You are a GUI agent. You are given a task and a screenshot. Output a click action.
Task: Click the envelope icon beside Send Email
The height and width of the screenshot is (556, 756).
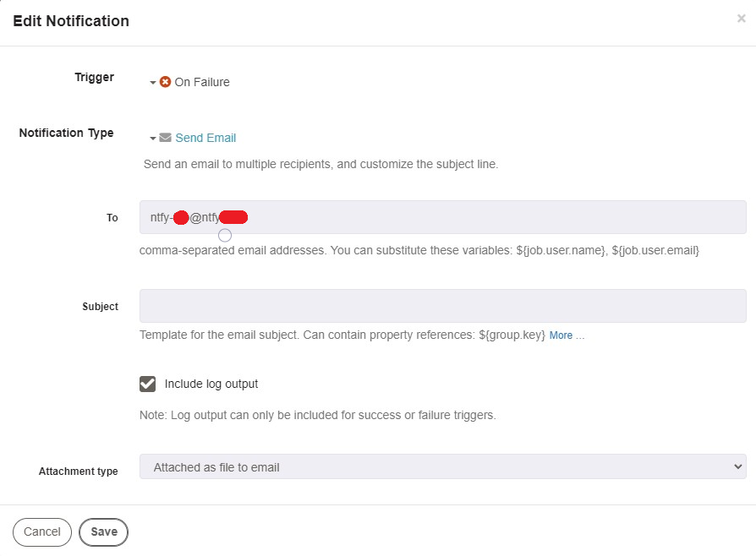pyautogui.click(x=166, y=138)
